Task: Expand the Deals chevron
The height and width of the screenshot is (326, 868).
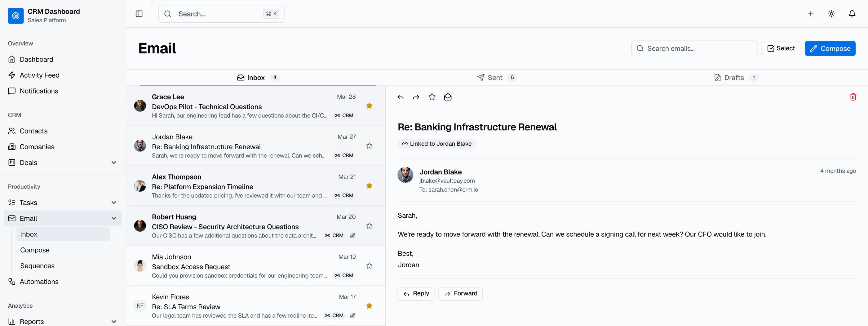Action: point(114,163)
